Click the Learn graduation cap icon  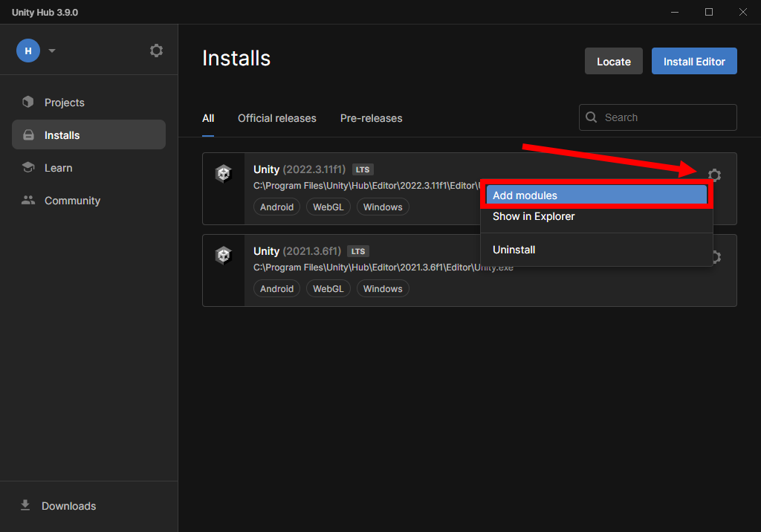28,167
